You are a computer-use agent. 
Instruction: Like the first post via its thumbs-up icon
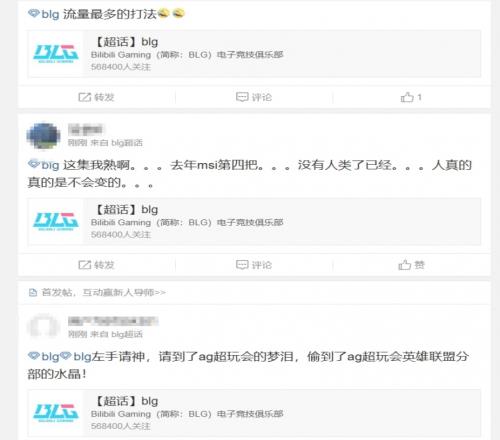(407, 97)
